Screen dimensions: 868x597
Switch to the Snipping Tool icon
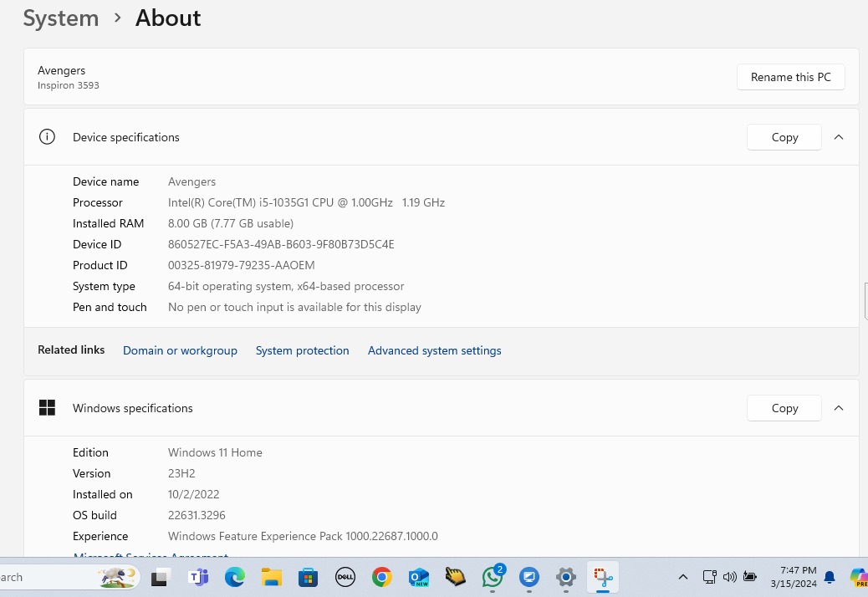click(602, 577)
